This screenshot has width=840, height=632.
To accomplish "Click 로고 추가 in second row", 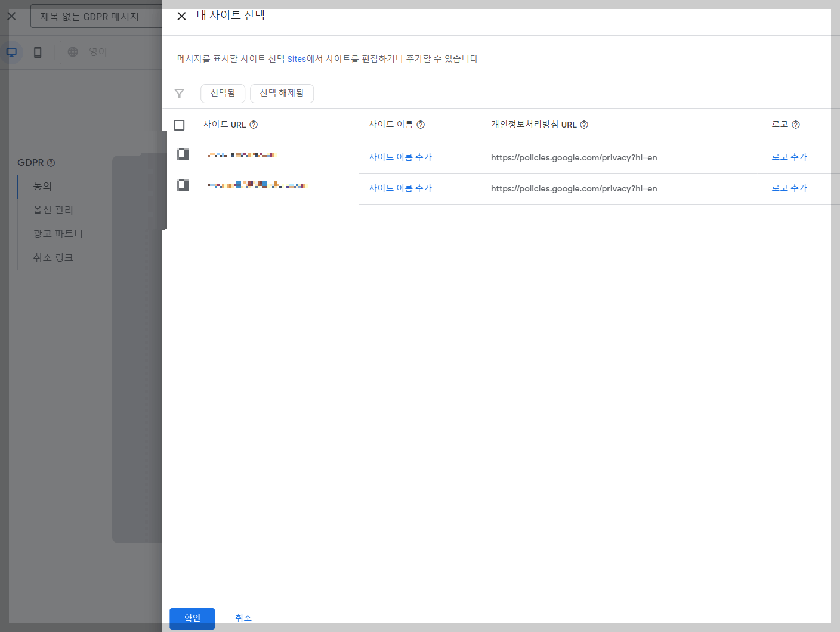I will click(789, 188).
